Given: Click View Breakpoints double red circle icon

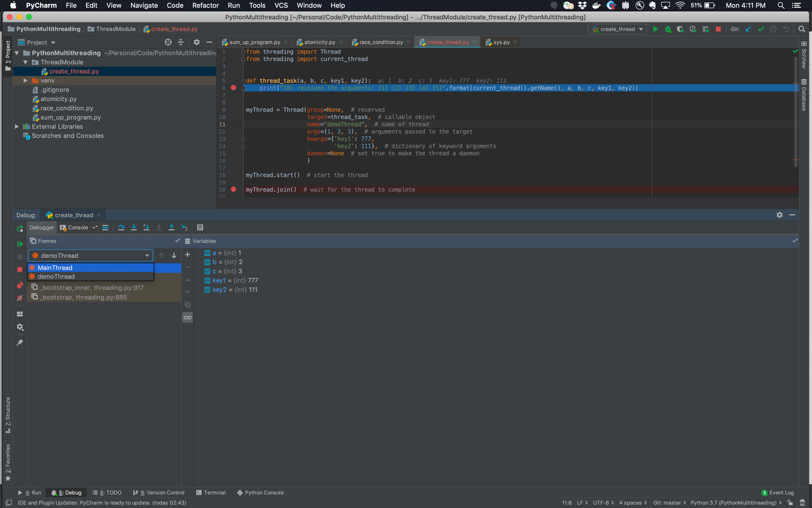Looking at the screenshot, I should (20, 285).
